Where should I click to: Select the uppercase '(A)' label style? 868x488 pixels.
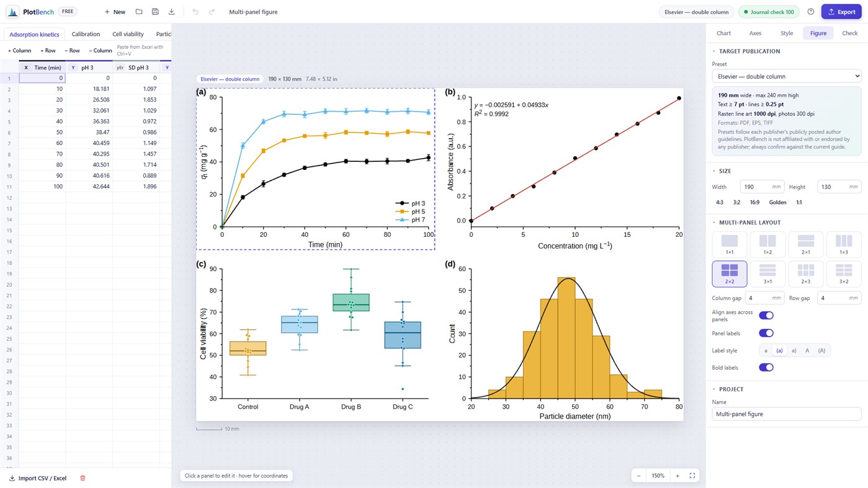coord(821,350)
